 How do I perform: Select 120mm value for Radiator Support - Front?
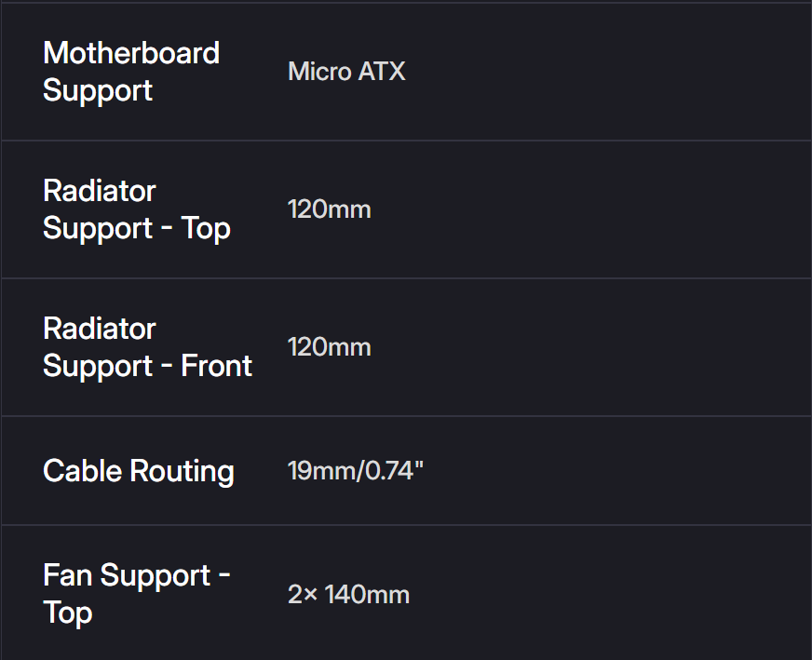pyautogui.click(x=329, y=347)
